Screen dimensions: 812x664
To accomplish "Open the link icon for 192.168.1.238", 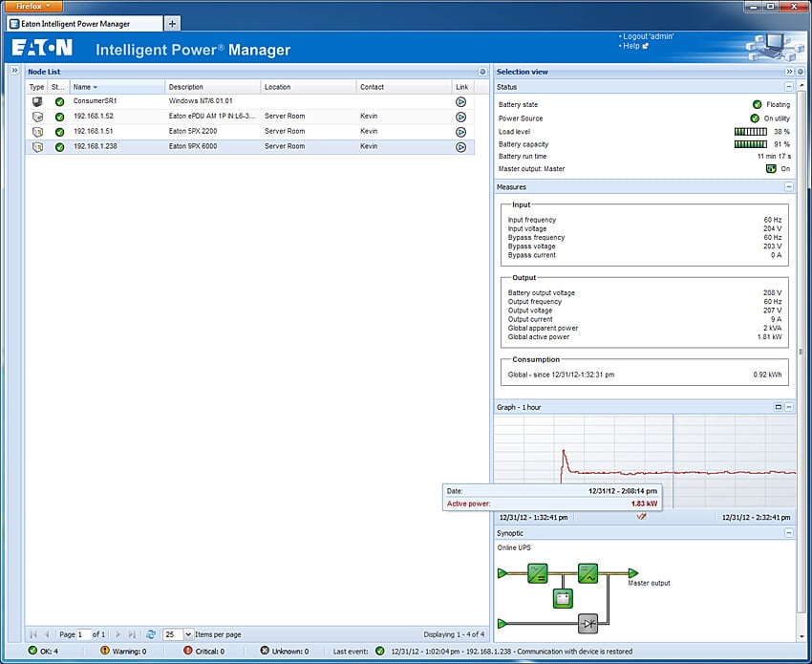I will pyautogui.click(x=460, y=147).
